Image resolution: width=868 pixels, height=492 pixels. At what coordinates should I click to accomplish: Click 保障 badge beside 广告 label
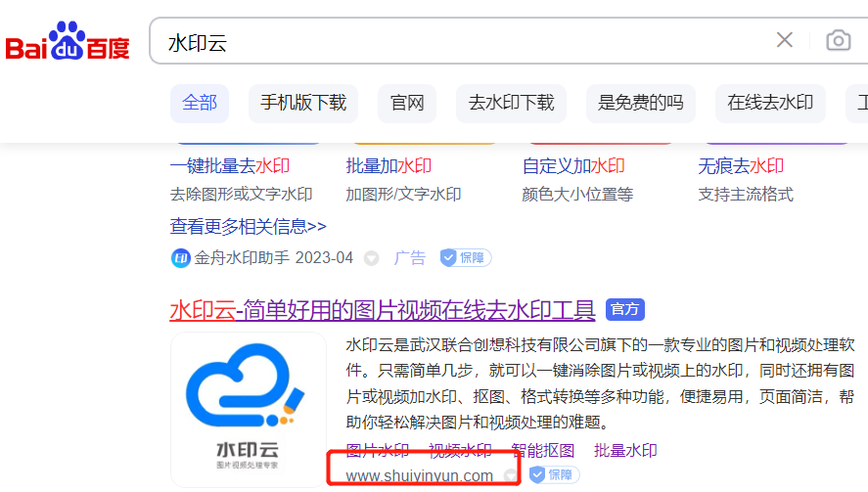click(x=465, y=258)
